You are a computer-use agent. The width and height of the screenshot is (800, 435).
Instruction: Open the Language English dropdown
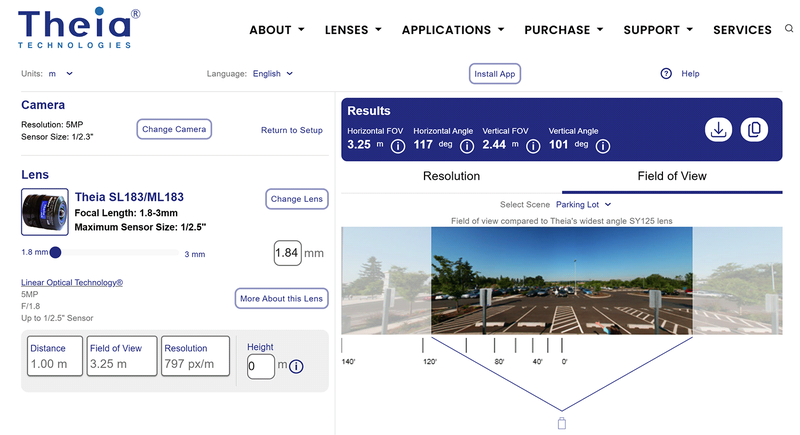(x=272, y=73)
